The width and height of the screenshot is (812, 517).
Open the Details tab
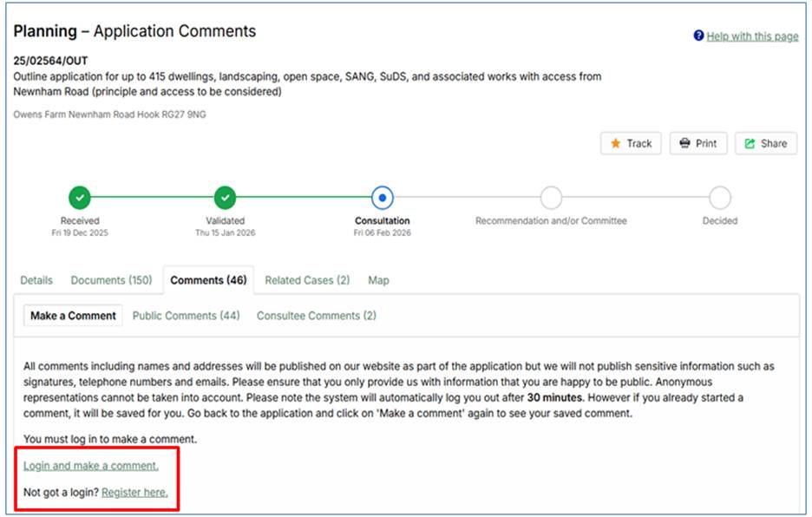(36, 280)
